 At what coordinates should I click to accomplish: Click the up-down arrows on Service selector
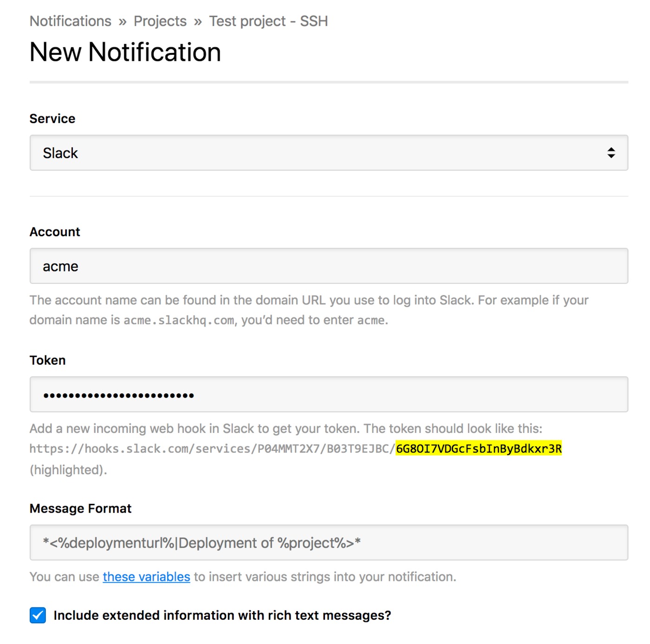[611, 153]
